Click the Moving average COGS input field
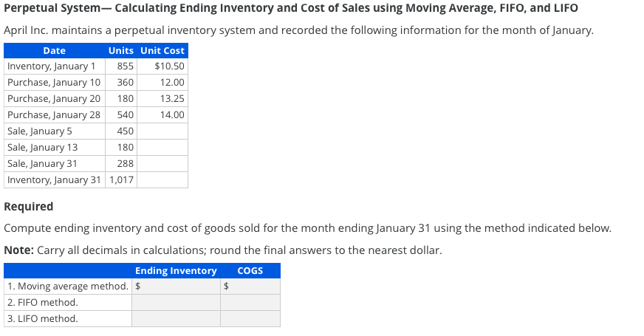Viewport: 644px width, 336px height. 250,287
